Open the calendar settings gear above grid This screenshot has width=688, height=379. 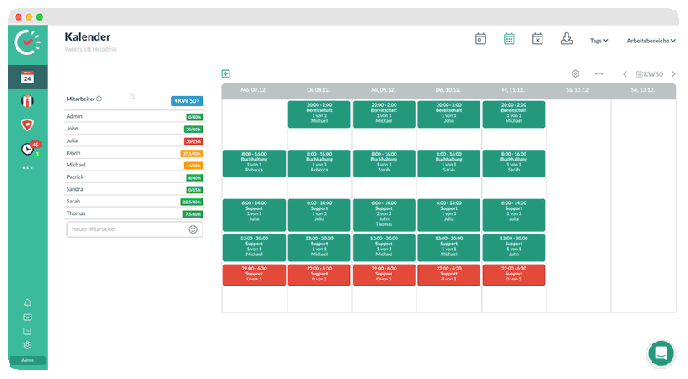[x=575, y=74]
